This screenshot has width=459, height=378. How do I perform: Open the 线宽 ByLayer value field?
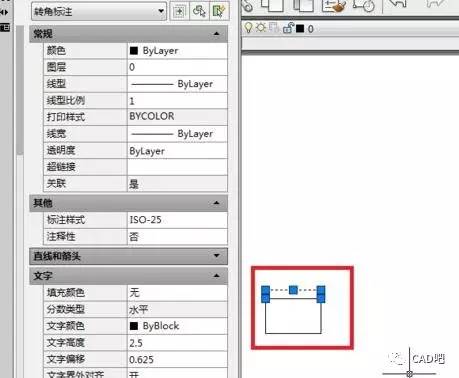click(x=177, y=134)
